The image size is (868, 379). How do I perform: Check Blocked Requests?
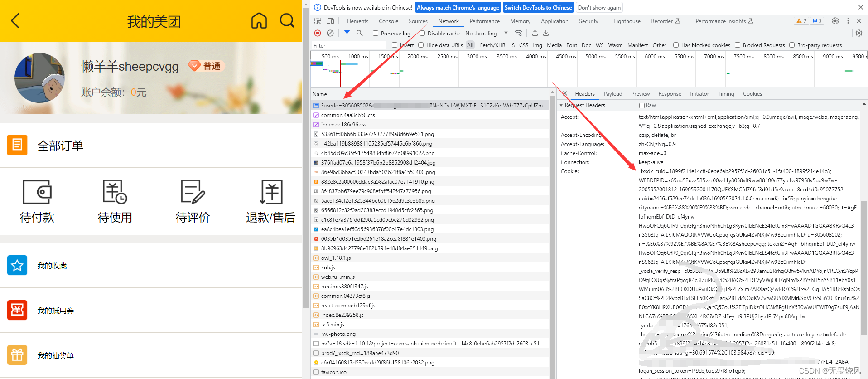click(738, 45)
